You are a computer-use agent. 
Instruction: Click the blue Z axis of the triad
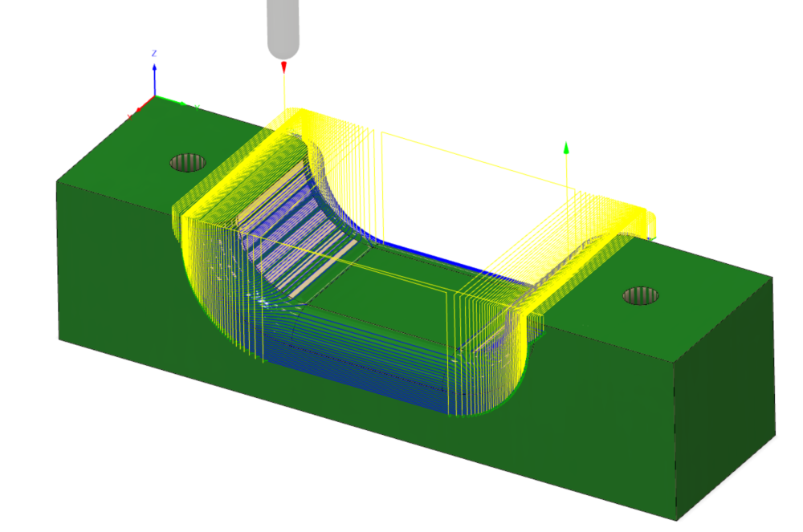(x=154, y=80)
